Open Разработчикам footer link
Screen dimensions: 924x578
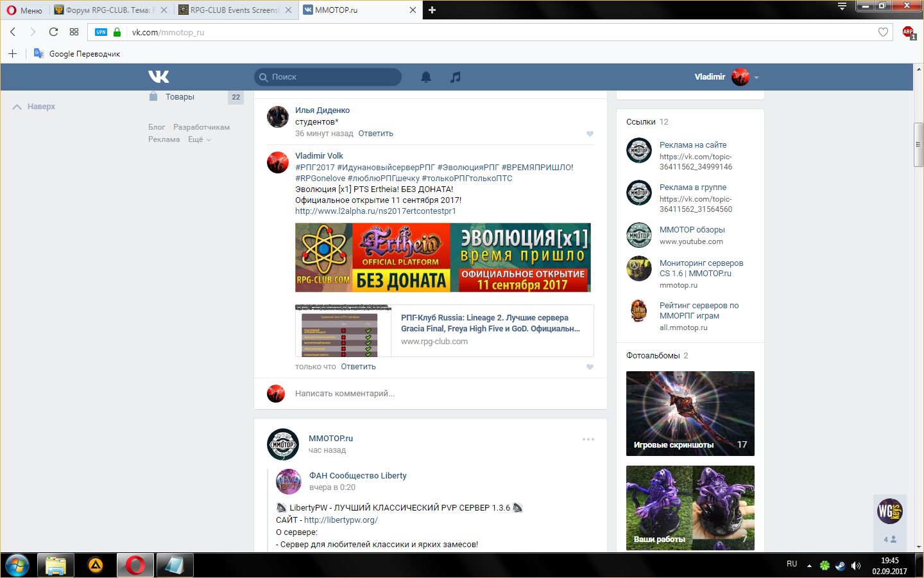201,127
